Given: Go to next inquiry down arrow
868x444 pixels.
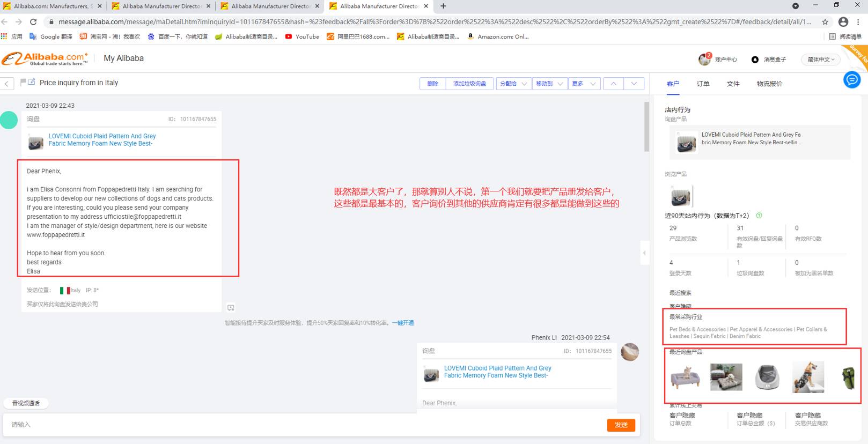Looking at the screenshot, I should [x=634, y=84].
